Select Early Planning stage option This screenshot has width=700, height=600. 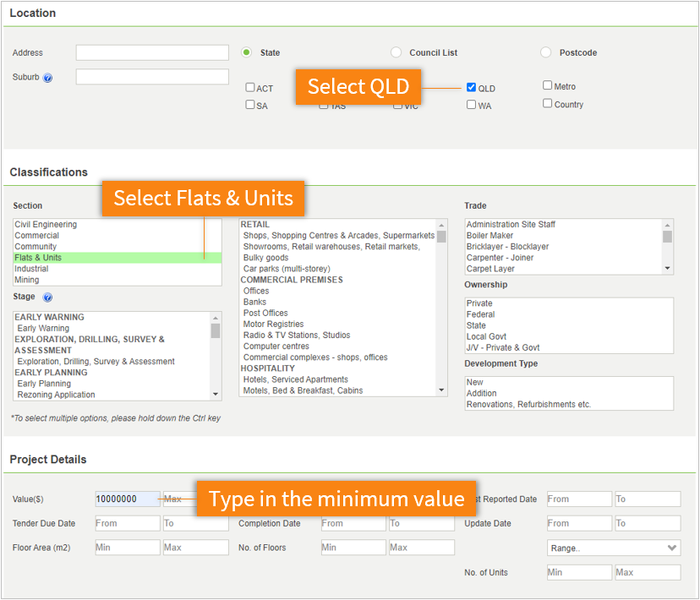click(x=112, y=384)
